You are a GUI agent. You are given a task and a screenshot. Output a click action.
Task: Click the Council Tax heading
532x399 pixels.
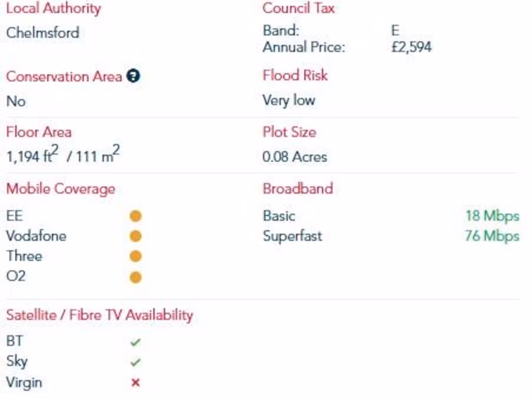tap(299, 8)
